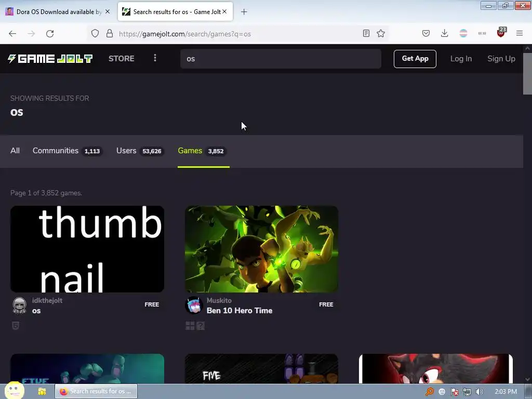Click the 'Page 1 of 3,852 games.' text
This screenshot has height=399, width=532.
coord(46,193)
